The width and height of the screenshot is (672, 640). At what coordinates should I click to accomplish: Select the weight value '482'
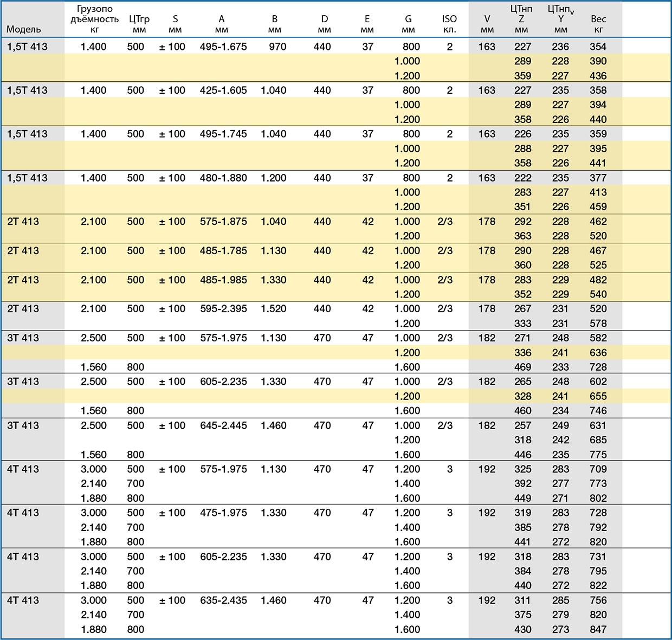click(x=598, y=280)
